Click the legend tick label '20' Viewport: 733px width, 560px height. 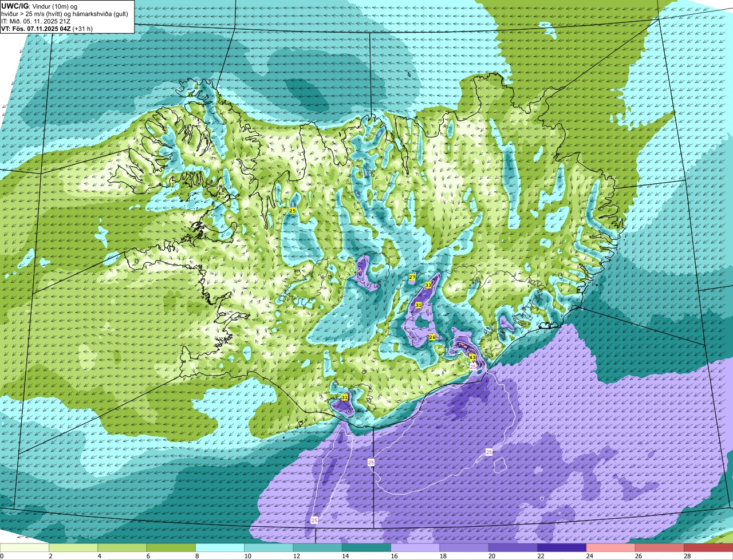[x=491, y=556]
